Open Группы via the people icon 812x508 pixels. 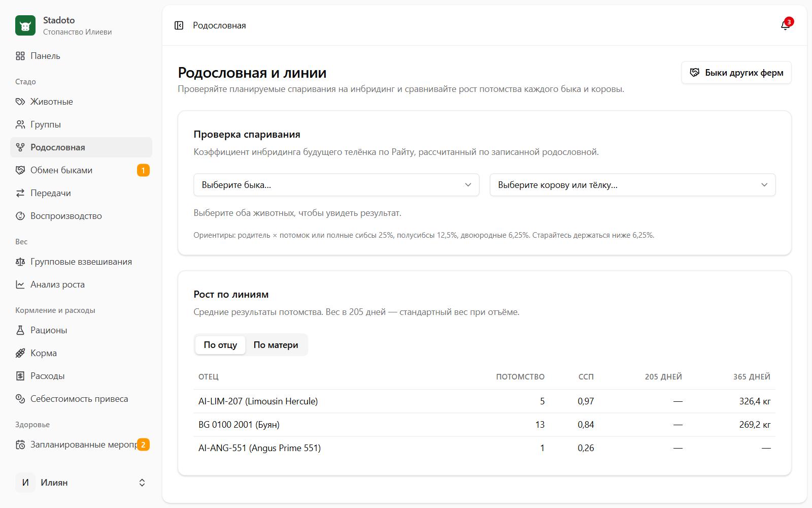coord(20,124)
